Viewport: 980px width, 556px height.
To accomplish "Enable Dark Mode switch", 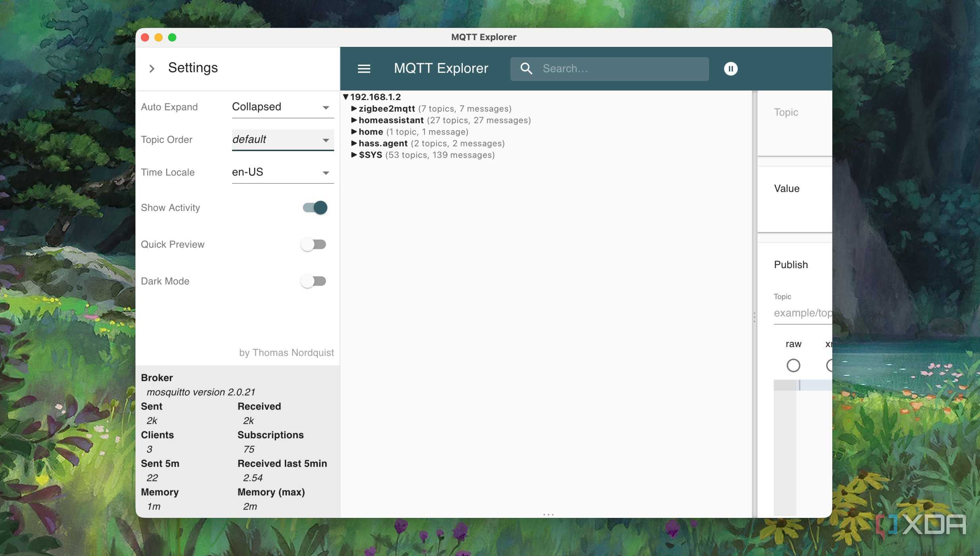I will click(313, 281).
